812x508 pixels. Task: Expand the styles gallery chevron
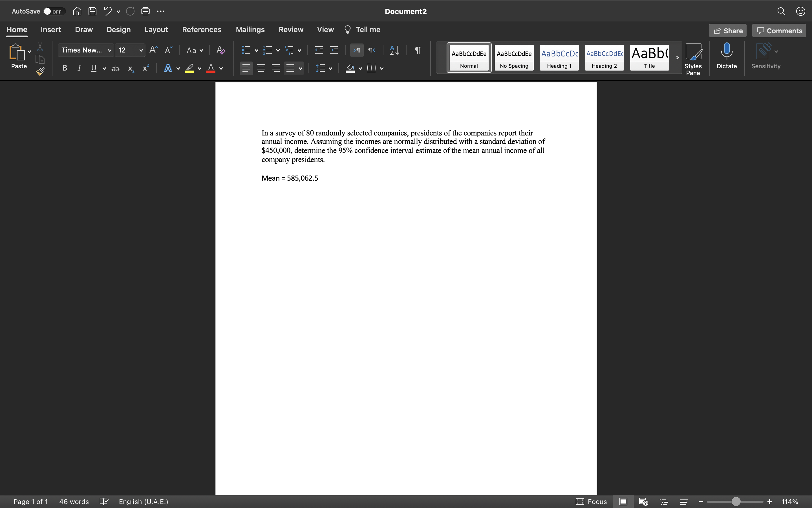pos(677,58)
